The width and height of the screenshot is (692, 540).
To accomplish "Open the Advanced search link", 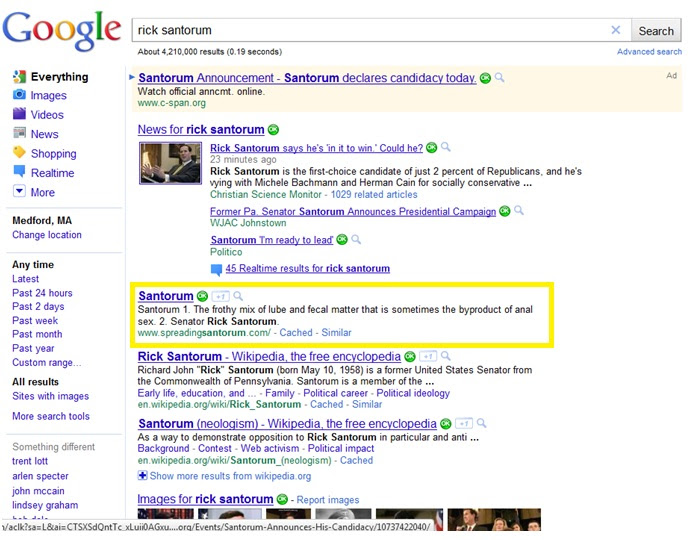I will (x=649, y=52).
